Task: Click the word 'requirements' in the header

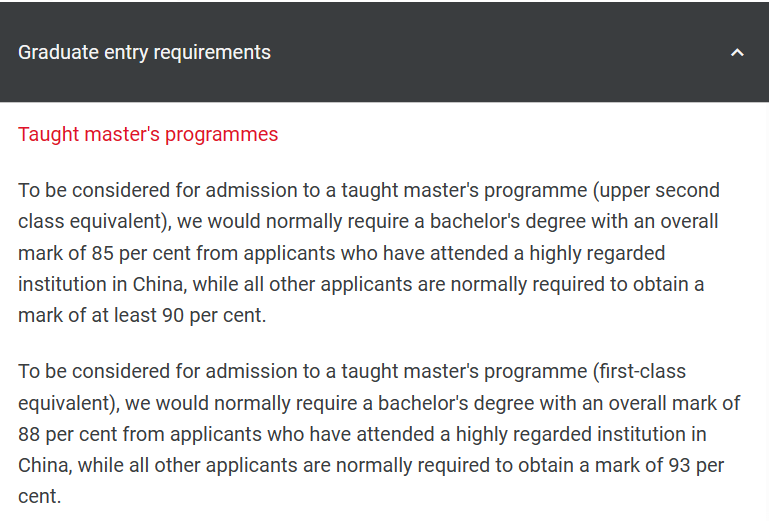Action: [x=212, y=53]
